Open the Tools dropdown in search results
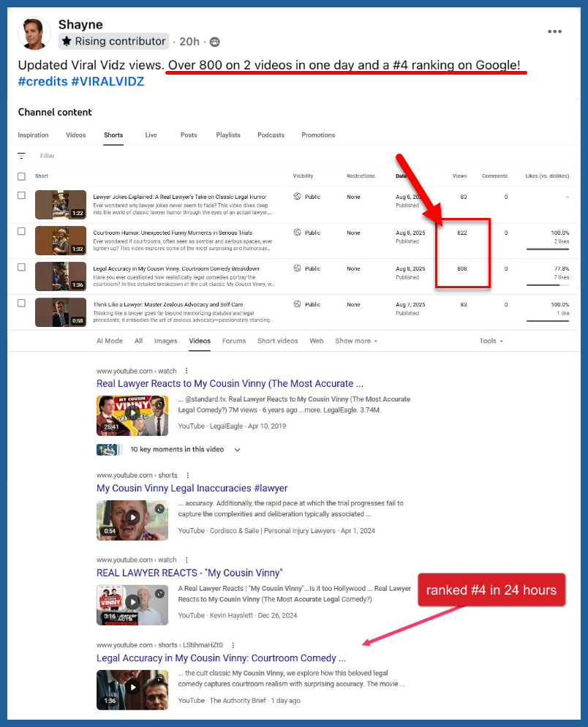 pos(491,341)
